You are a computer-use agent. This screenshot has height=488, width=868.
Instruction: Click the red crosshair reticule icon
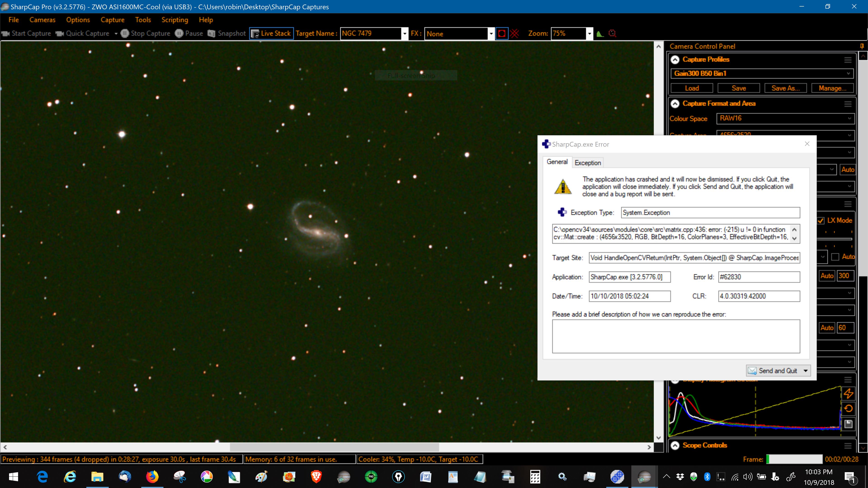pos(514,33)
